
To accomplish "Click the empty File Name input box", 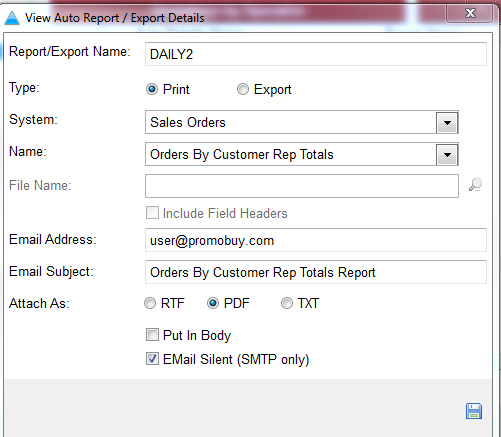I will point(302,186).
